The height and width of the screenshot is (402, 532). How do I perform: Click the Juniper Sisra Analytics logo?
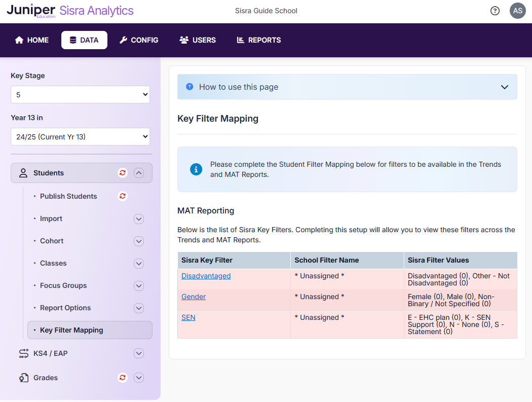pos(70,11)
